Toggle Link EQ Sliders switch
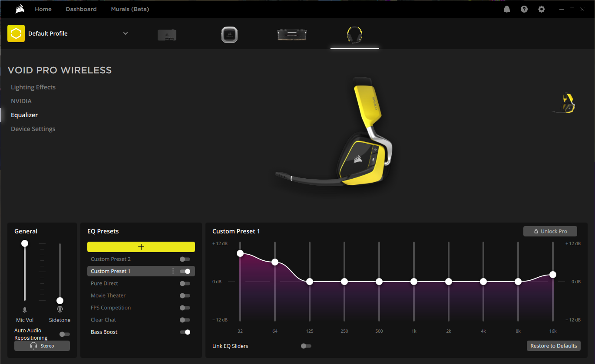595x364 pixels. (x=306, y=346)
